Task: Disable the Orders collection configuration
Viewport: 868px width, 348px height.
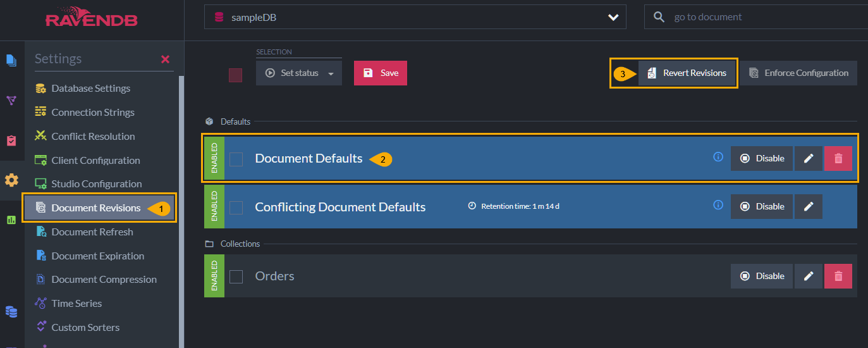Action: click(x=761, y=276)
